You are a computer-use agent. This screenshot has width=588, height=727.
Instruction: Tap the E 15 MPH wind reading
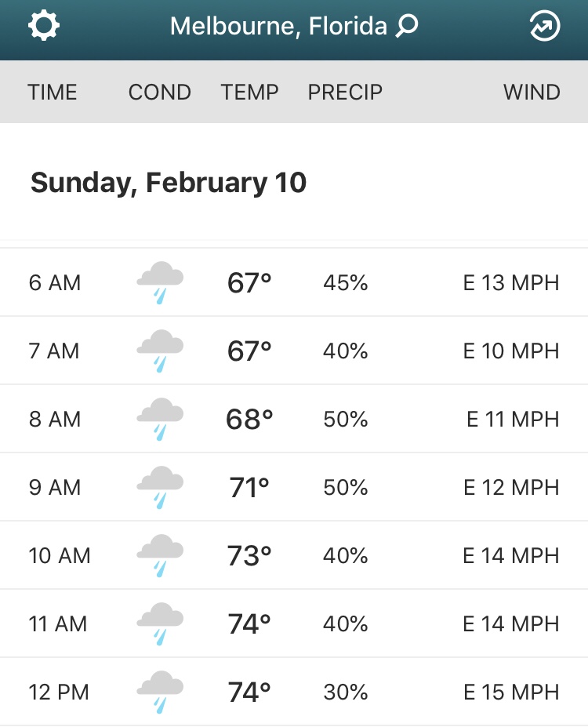click(x=511, y=692)
